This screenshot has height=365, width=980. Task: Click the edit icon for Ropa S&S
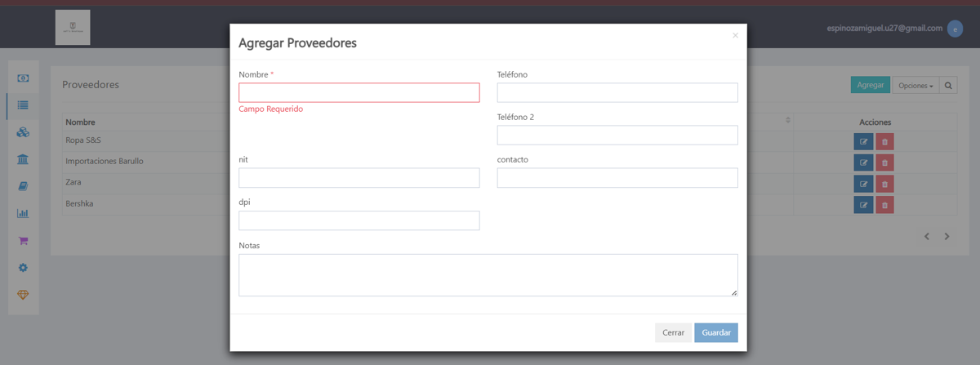[x=863, y=141]
